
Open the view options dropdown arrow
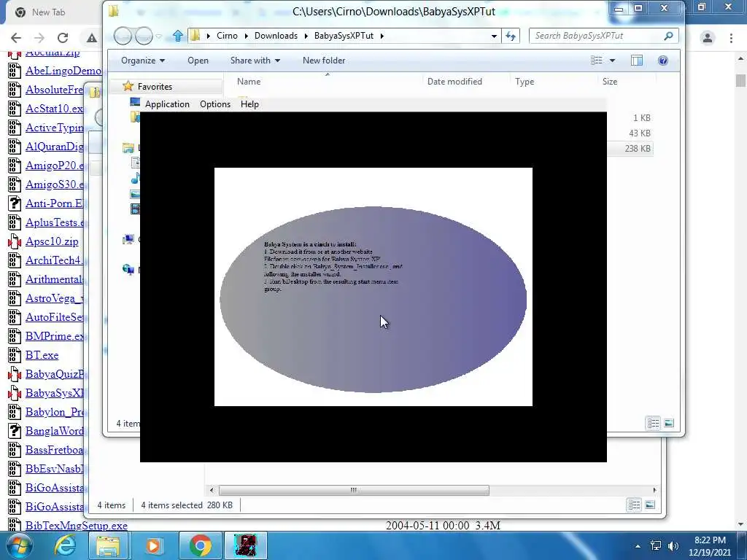(613, 61)
